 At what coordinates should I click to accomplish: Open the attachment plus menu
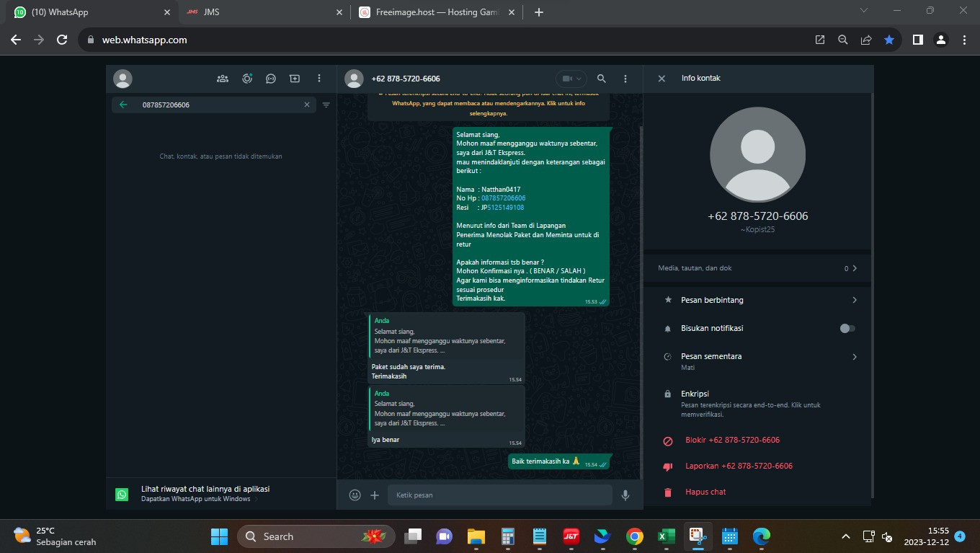click(375, 495)
